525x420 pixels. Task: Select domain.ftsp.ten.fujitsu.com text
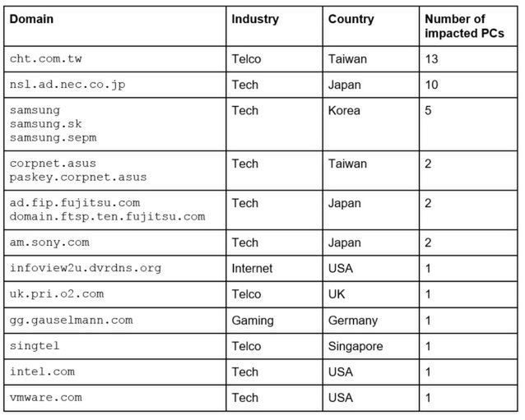pos(107,216)
